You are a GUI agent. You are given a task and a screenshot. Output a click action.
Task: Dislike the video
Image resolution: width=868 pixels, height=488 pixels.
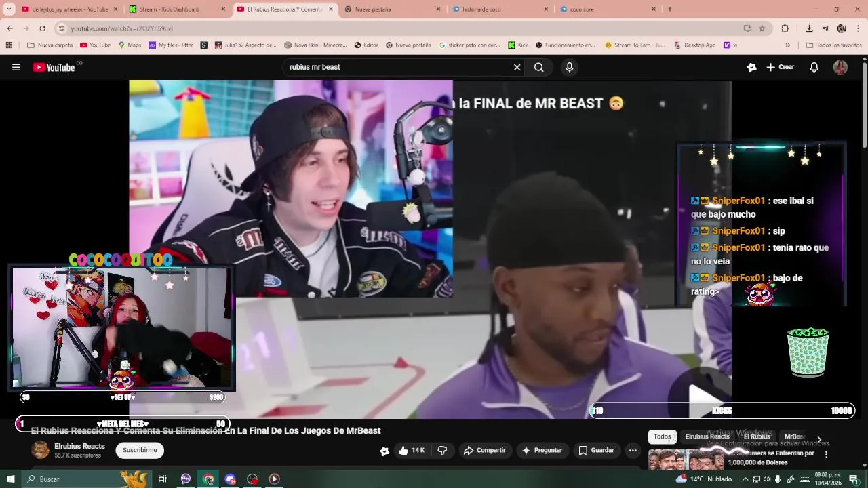[x=442, y=450]
